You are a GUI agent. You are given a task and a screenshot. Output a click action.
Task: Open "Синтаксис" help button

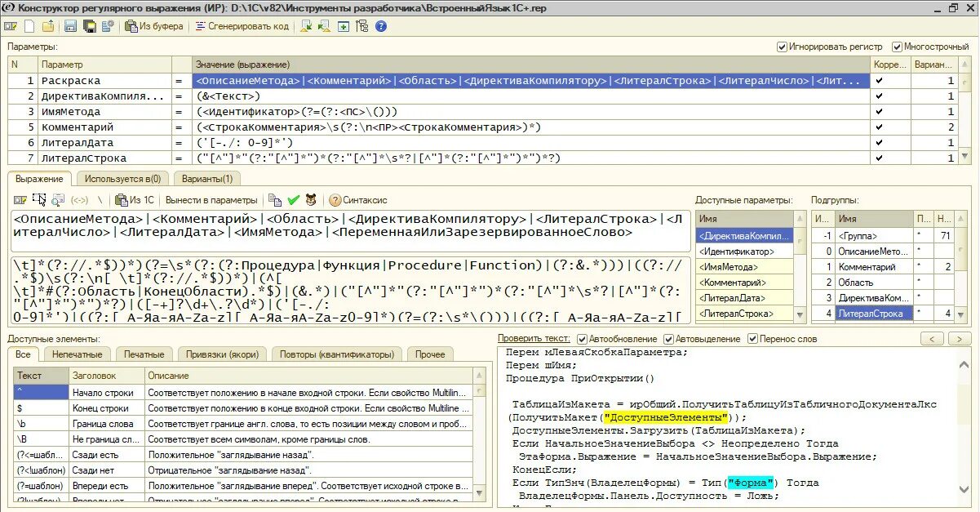click(358, 200)
